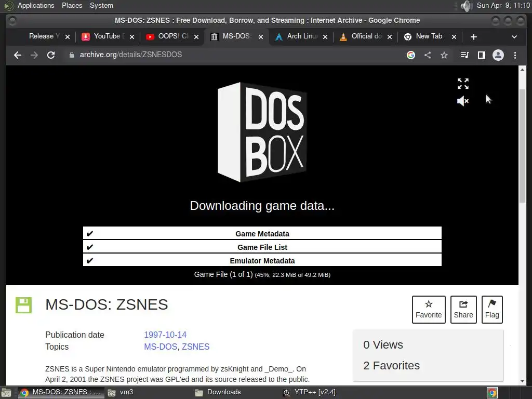Switch to the Downloads taskbar window
The image size is (532, 399).
[x=218, y=392]
